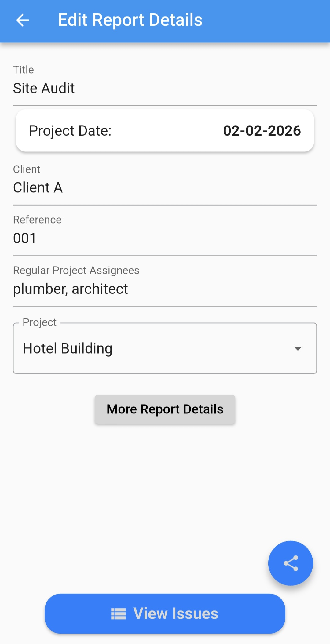Focus the Reference field showing 001

pos(165,238)
